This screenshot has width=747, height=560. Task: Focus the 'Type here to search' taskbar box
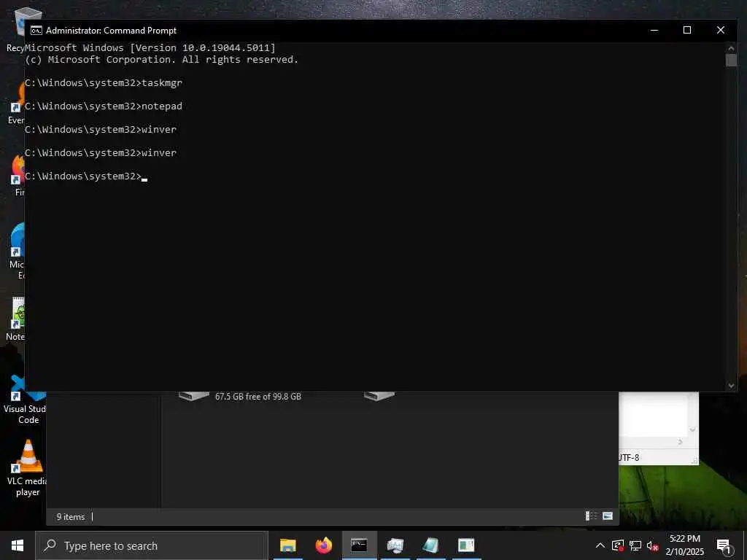point(152,545)
